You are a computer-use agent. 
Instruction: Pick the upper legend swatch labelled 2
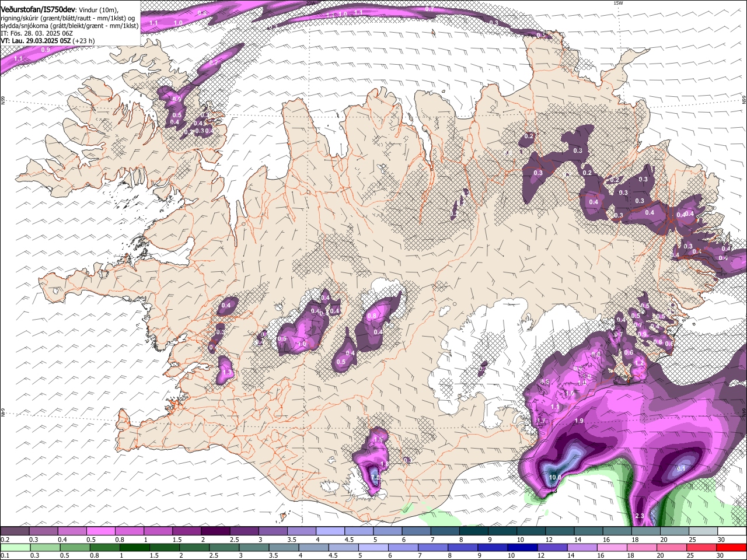point(215,531)
